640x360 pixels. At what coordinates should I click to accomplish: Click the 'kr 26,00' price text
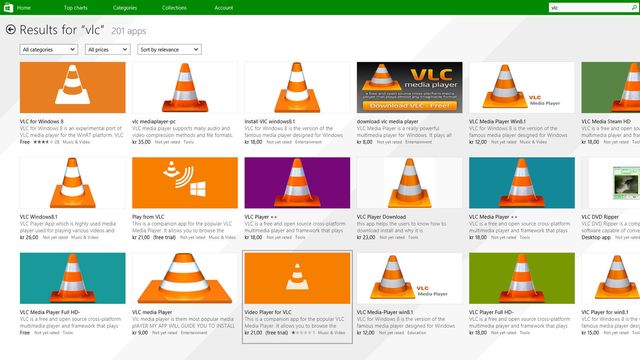point(29,237)
